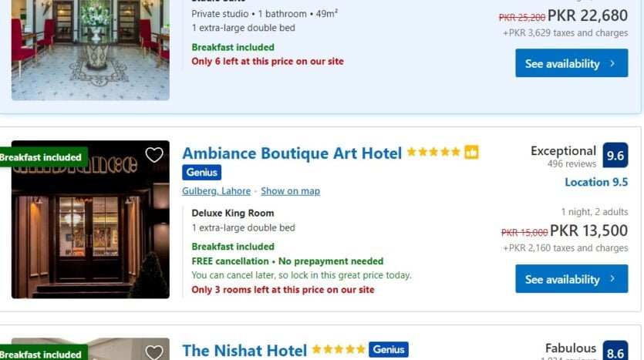The image size is (644, 360).
Task: Save The Nishat Hotel using heart icon
Action: coord(154,352)
